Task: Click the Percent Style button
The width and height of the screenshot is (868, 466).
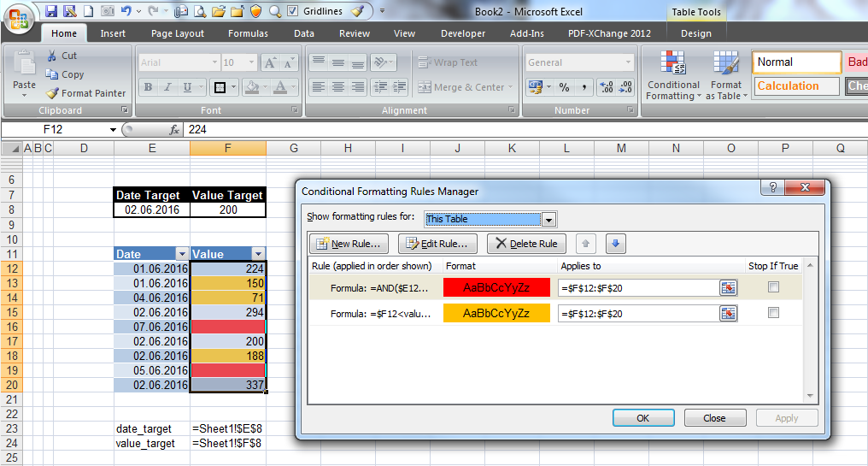Action: pos(564,87)
